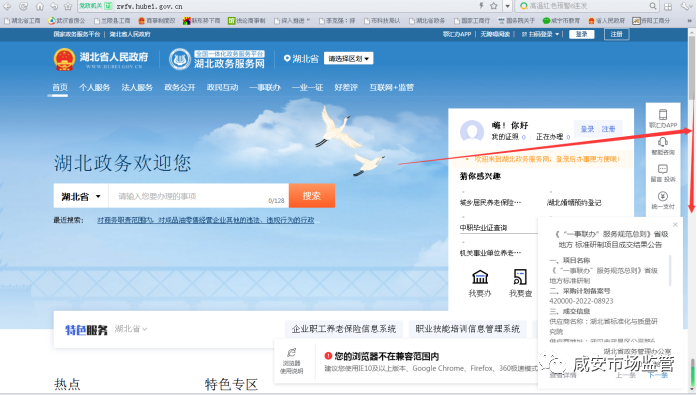The image size is (697, 395).
Task: Select the 首页 nav tab
Action: (x=60, y=87)
